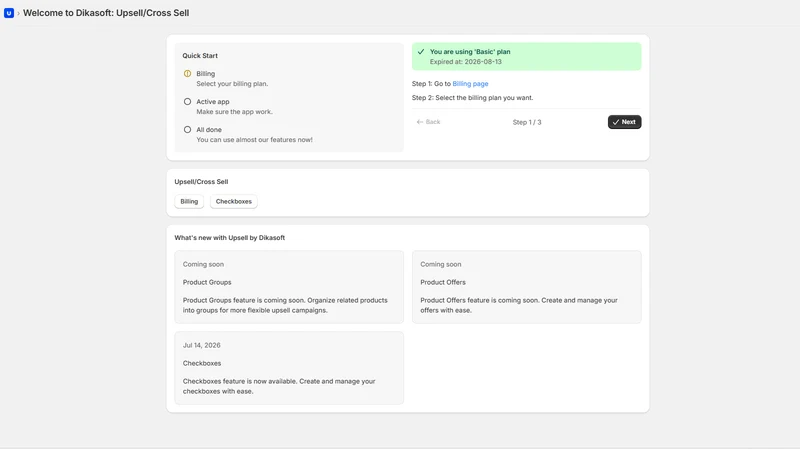Image resolution: width=800 pixels, height=450 pixels.
Task: Click 'Make sure the app work.' description
Action: point(235,112)
